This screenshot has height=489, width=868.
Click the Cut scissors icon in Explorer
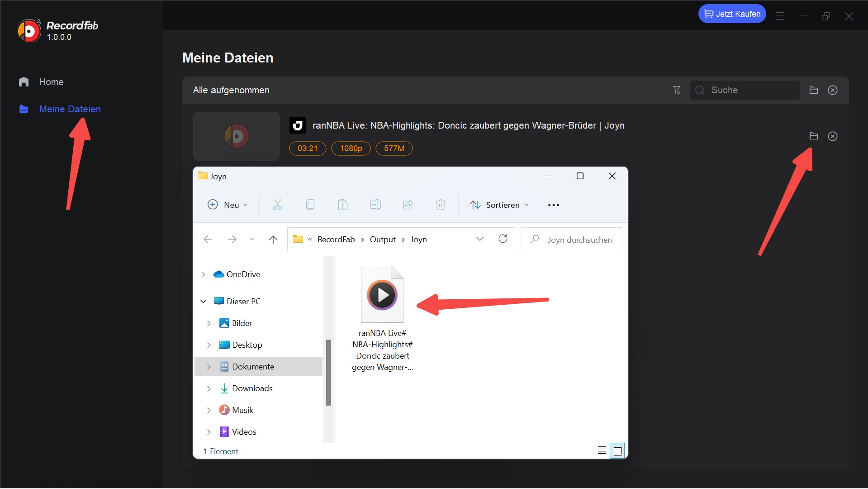tap(278, 205)
